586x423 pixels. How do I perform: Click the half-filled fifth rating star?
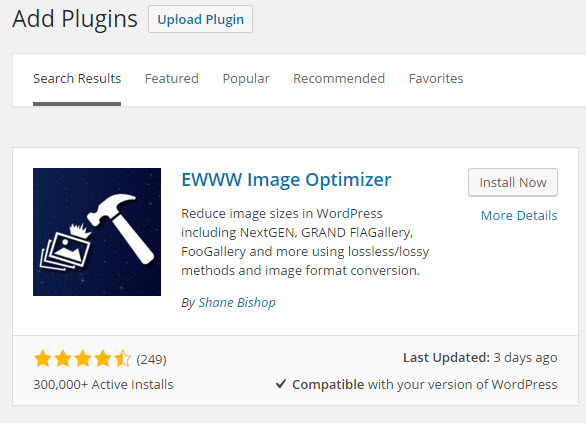coord(123,359)
